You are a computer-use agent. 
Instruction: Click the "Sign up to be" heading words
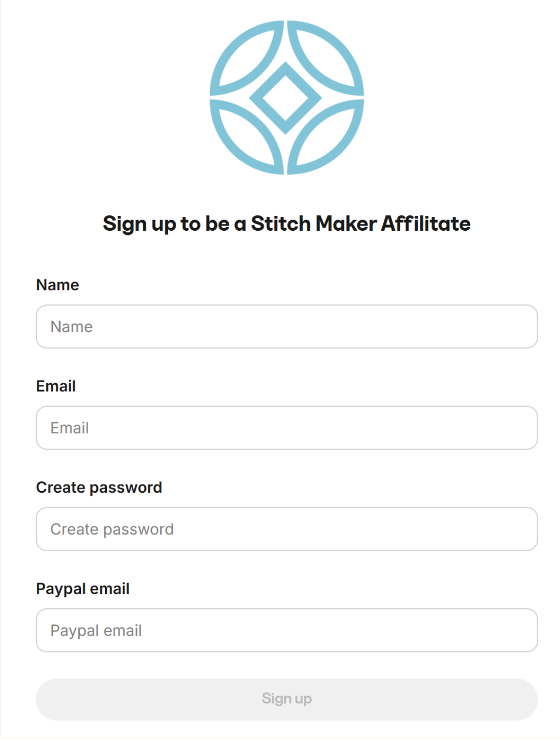166,224
